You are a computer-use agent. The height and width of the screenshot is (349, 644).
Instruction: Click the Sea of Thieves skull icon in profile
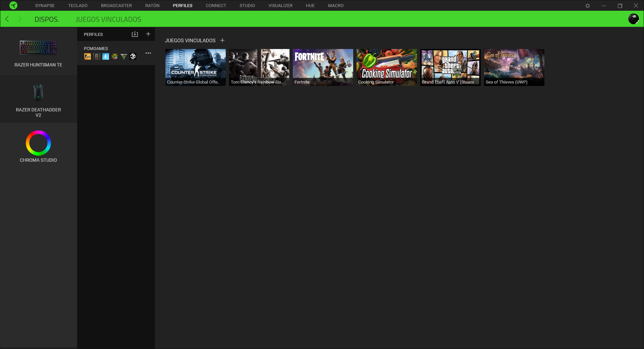click(x=133, y=56)
